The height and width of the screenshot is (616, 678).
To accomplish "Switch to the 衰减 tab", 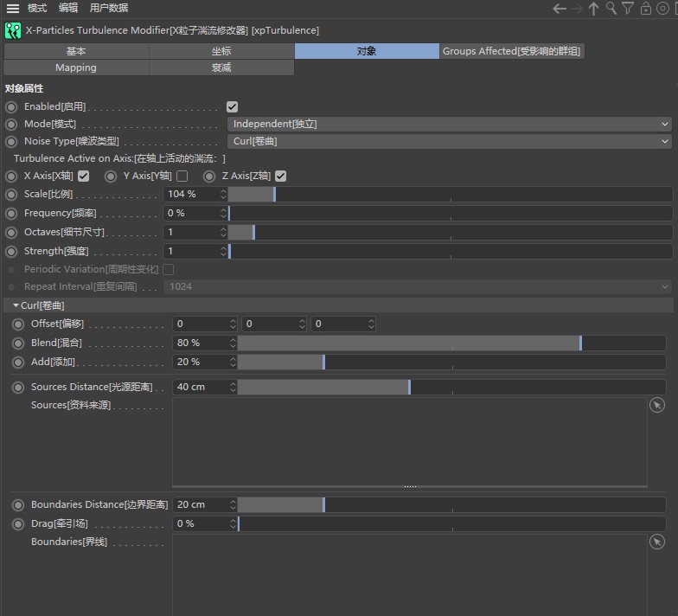I will coord(221,67).
